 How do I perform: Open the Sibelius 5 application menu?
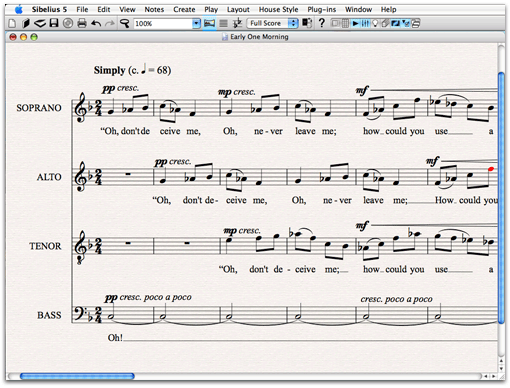click(49, 9)
